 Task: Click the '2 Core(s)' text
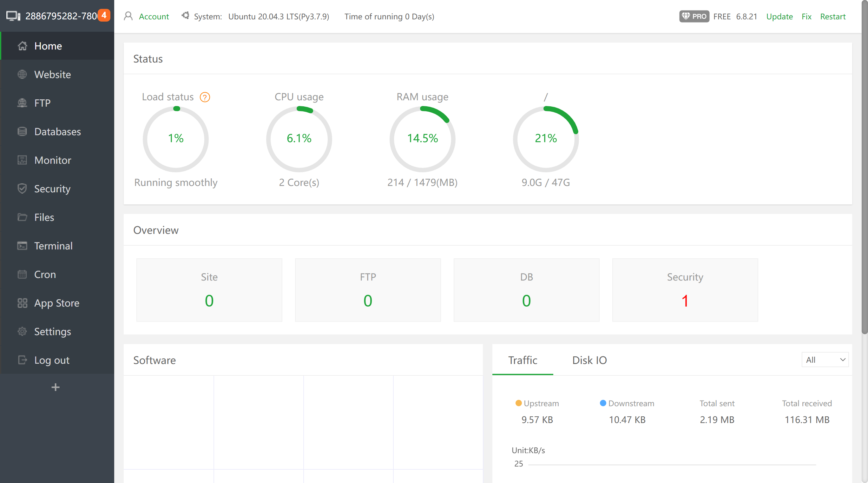299,182
